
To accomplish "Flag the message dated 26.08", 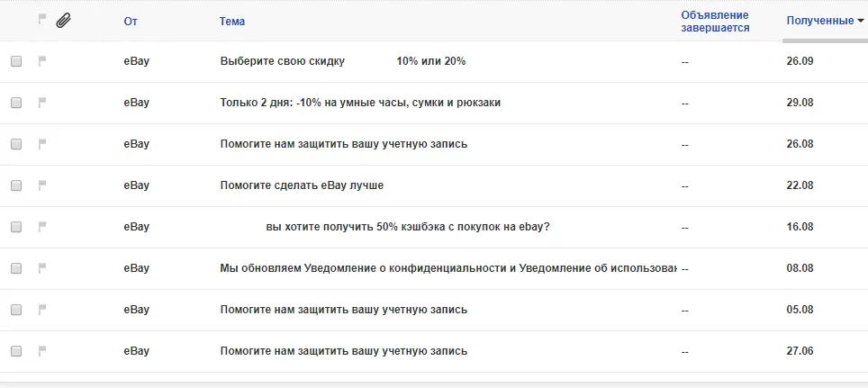I will (42, 144).
